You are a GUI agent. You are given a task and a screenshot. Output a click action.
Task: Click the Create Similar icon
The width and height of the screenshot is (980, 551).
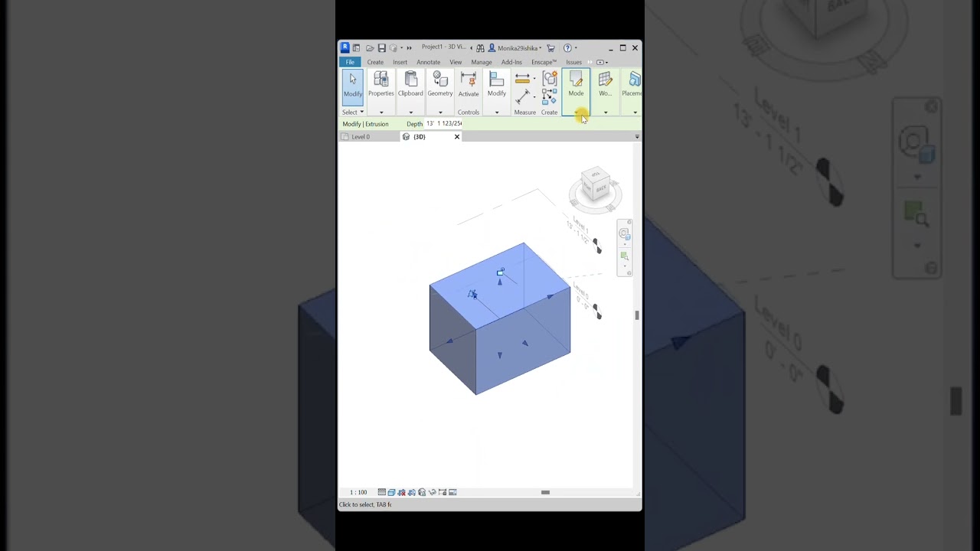click(549, 97)
